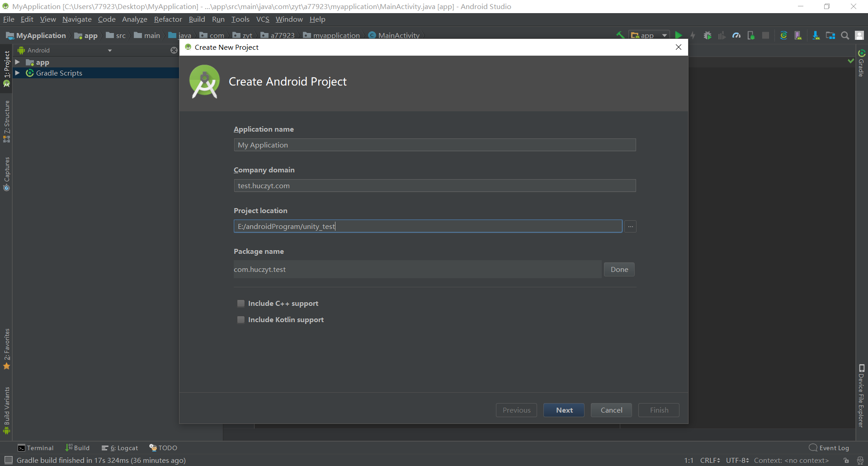Start debugging with the bug icon
Image resolution: width=868 pixels, height=466 pixels.
pos(708,35)
